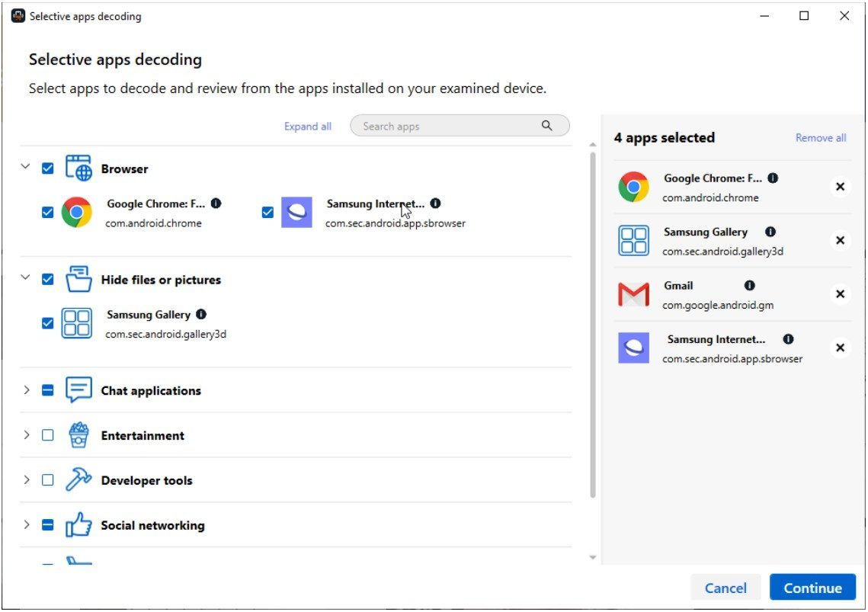Image resolution: width=868 pixels, height=612 pixels.
Task: Click the Gmail name in selected panel
Action: pos(678,285)
